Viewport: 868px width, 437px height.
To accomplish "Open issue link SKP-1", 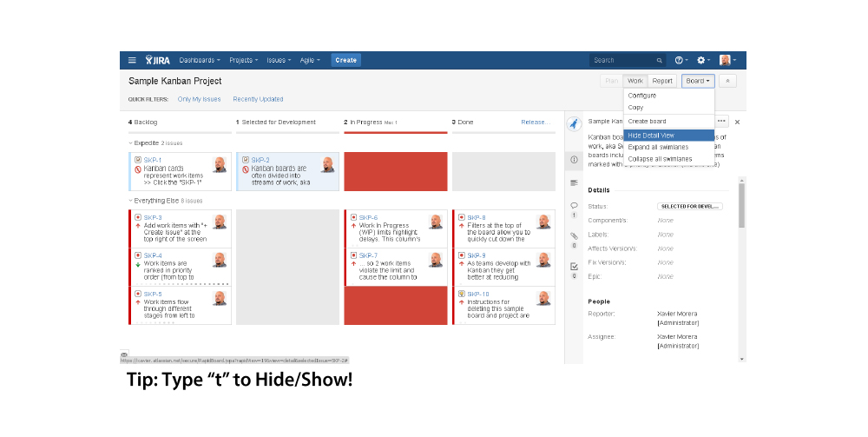I will (153, 160).
